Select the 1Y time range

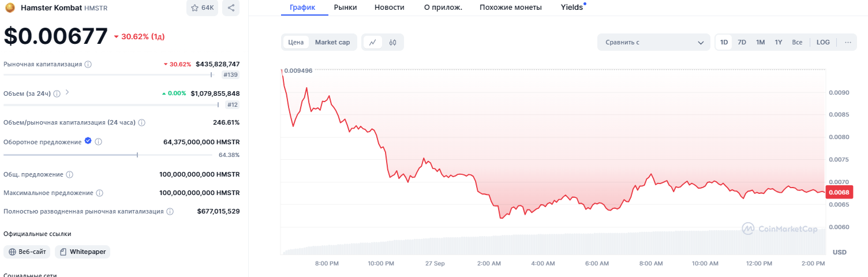[x=779, y=42]
